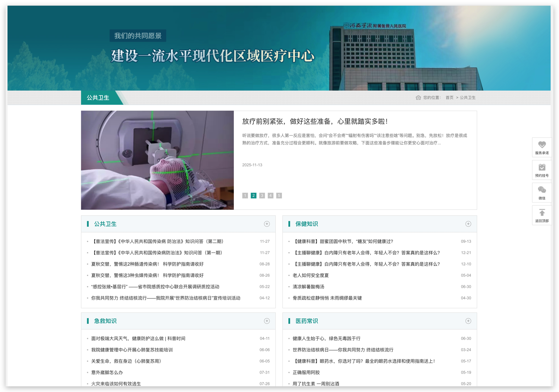Open article 老人如何安全度夏
The height and width of the screenshot is (392, 559).
[x=311, y=275]
